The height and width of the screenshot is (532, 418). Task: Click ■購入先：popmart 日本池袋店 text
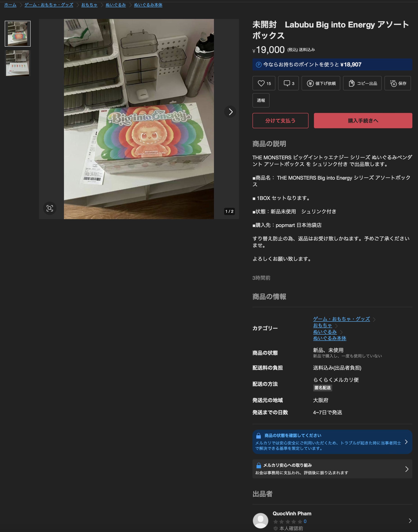287,225
